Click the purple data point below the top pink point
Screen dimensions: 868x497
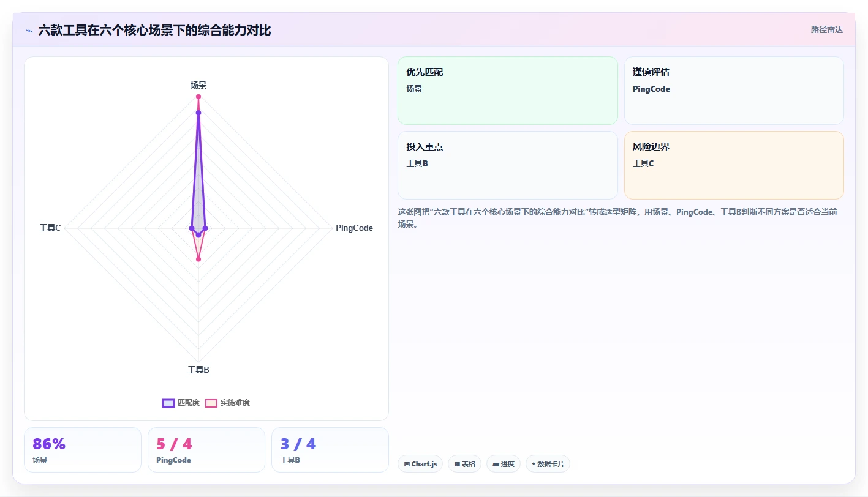[x=198, y=113]
